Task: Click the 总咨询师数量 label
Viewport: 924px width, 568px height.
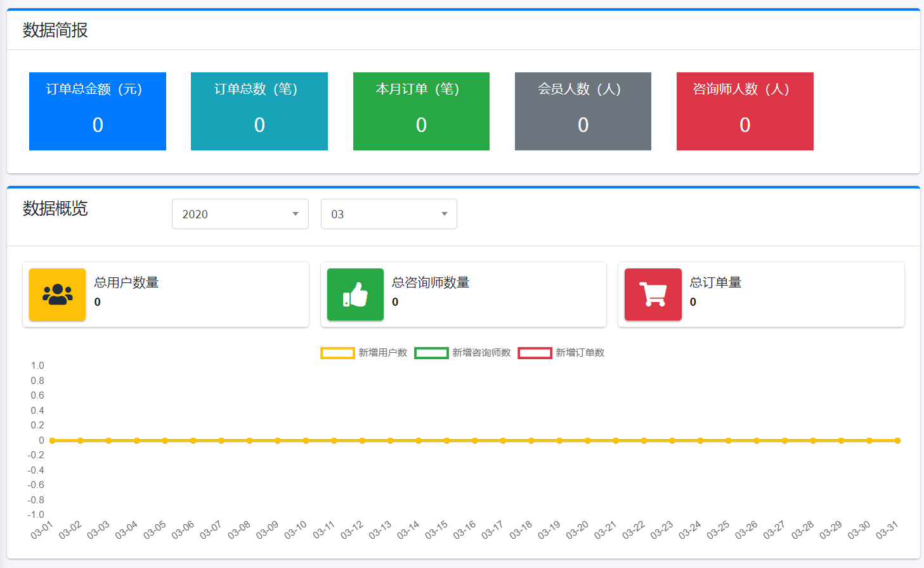Action: [x=431, y=282]
